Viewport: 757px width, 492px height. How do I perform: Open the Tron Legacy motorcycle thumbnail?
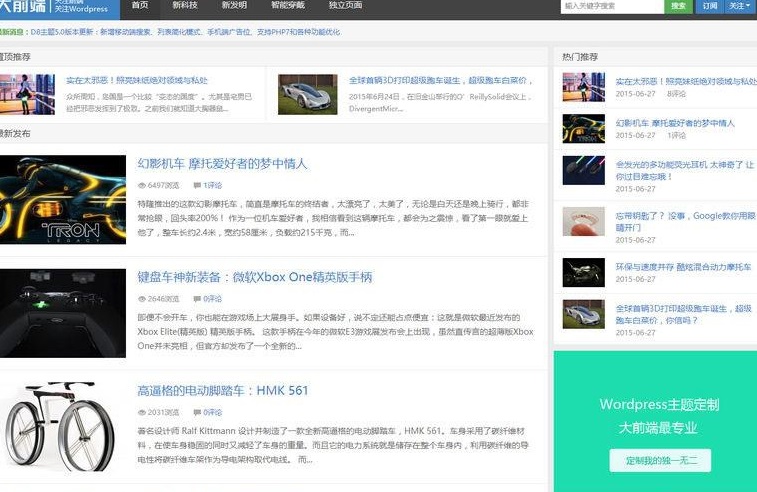point(63,199)
